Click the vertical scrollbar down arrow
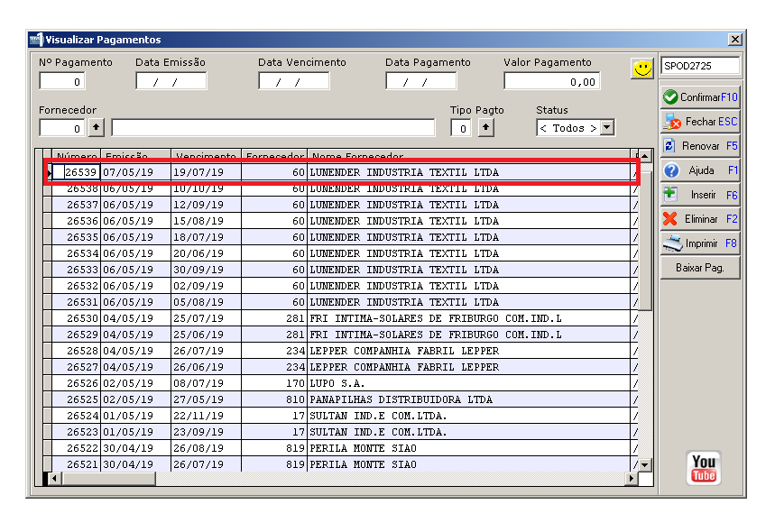This screenshot has width=775, height=532. coord(645,464)
